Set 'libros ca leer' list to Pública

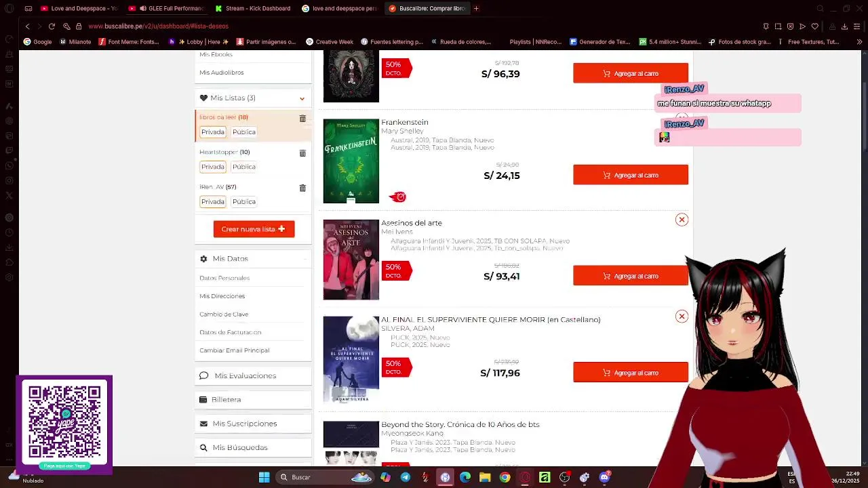click(244, 132)
